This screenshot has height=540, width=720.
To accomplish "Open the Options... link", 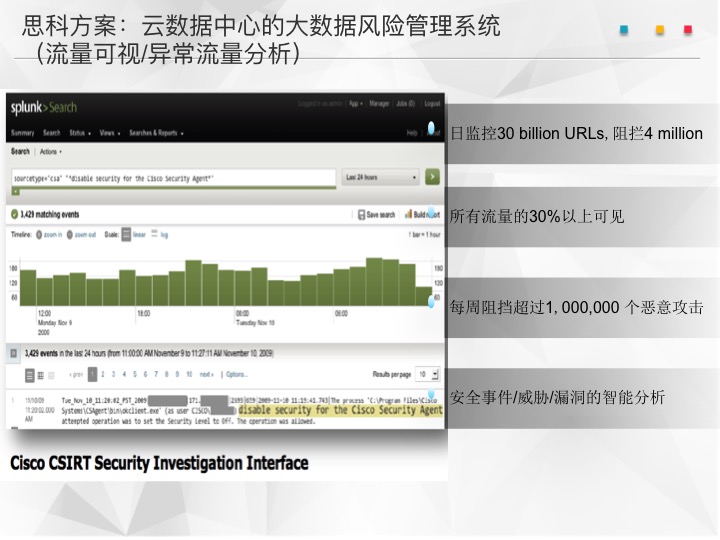I will [x=236, y=375].
